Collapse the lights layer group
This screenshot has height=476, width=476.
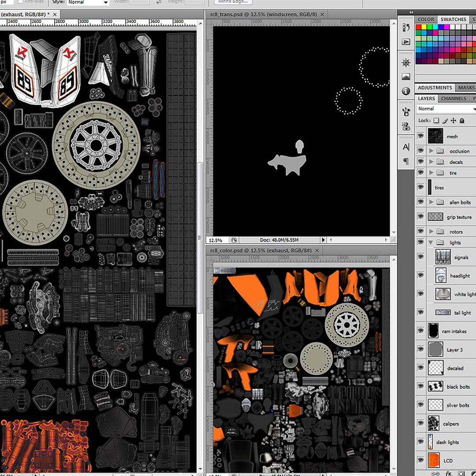click(431, 242)
